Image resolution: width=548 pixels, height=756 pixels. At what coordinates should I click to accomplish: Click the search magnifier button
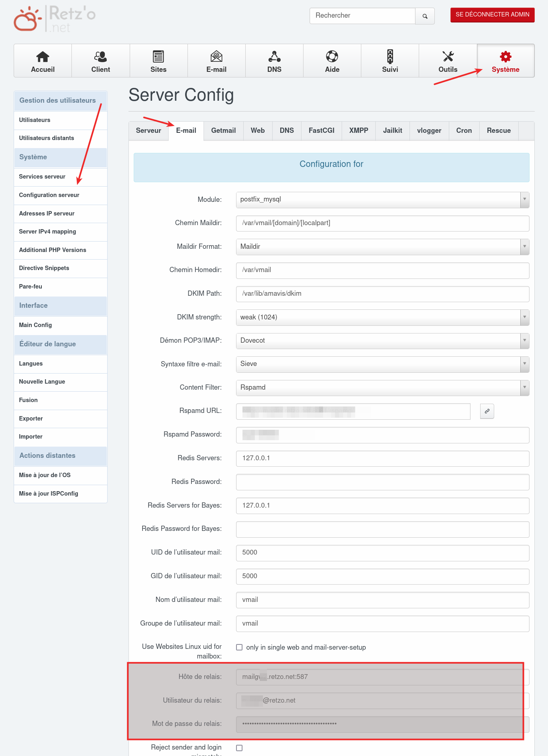click(x=425, y=16)
